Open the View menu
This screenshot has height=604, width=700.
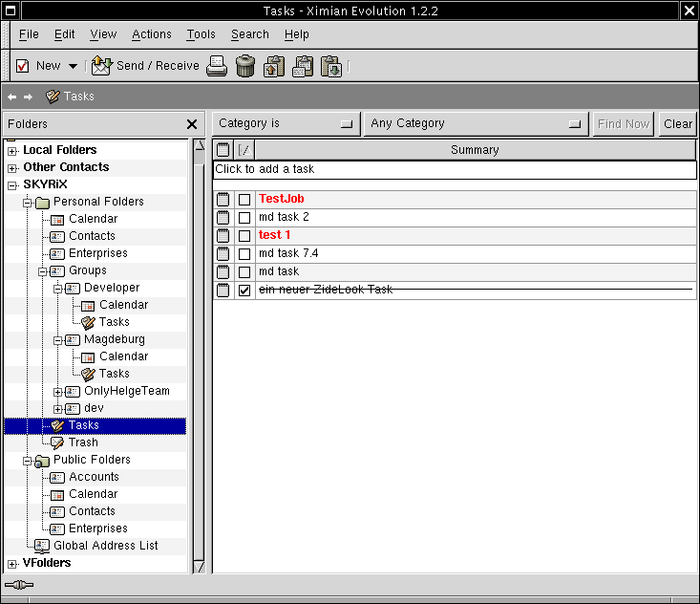pos(103,34)
